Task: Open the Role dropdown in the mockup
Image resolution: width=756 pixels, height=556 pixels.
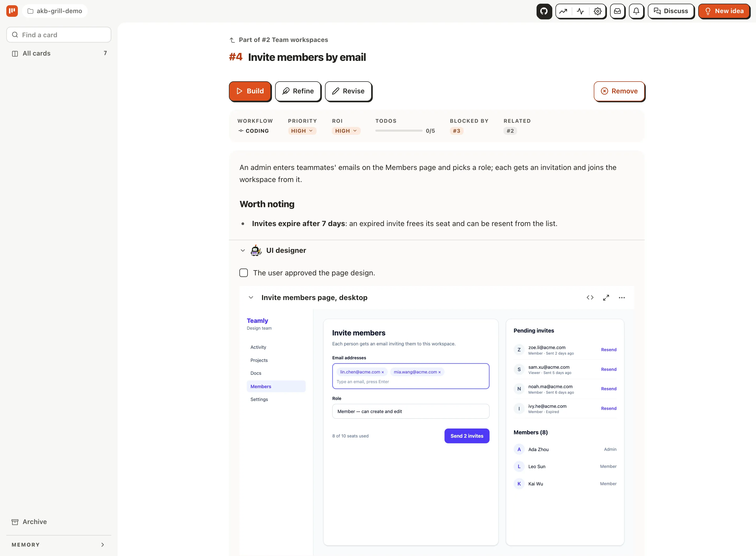Action: tap(411, 411)
